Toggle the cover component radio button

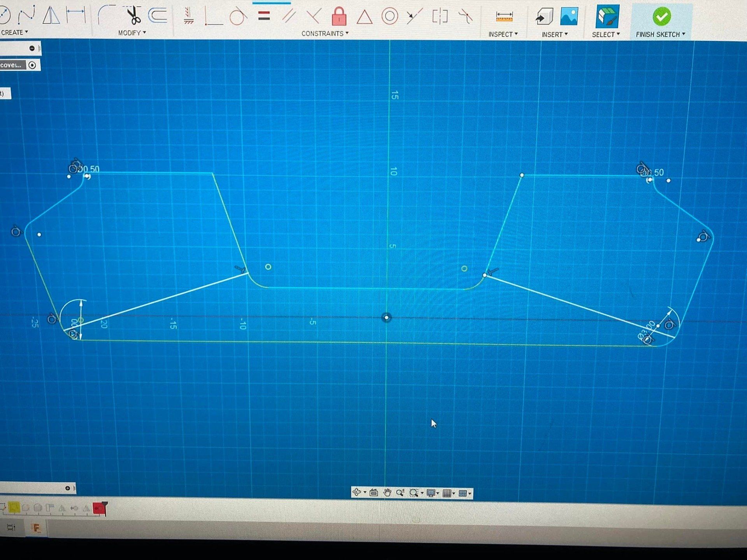click(32, 65)
